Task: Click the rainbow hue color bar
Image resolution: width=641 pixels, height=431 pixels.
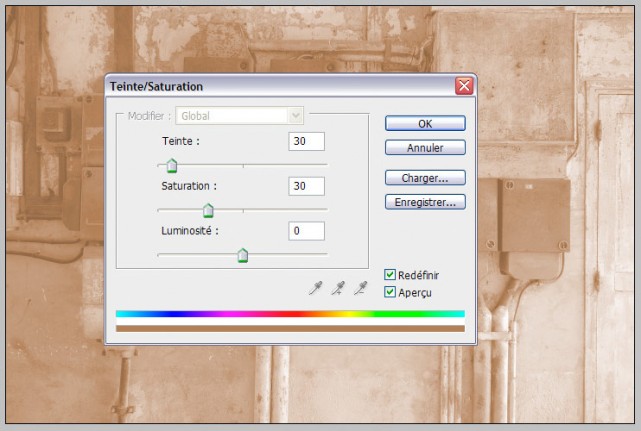Action: click(x=290, y=314)
